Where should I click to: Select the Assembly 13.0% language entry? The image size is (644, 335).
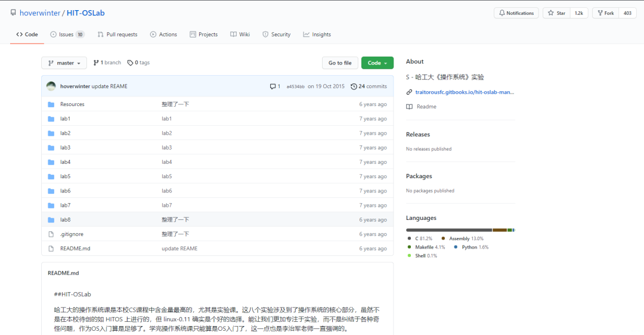[463, 238]
